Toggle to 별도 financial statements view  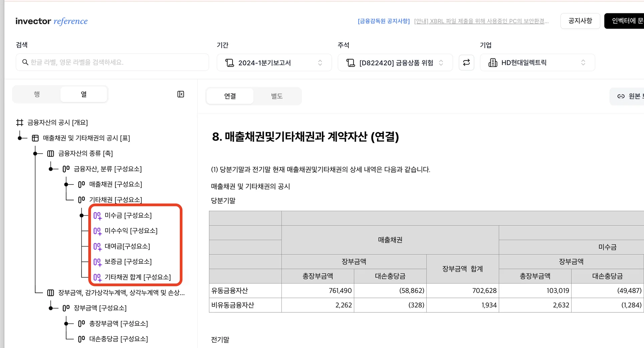pyautogui.click(x=277, y=96)
